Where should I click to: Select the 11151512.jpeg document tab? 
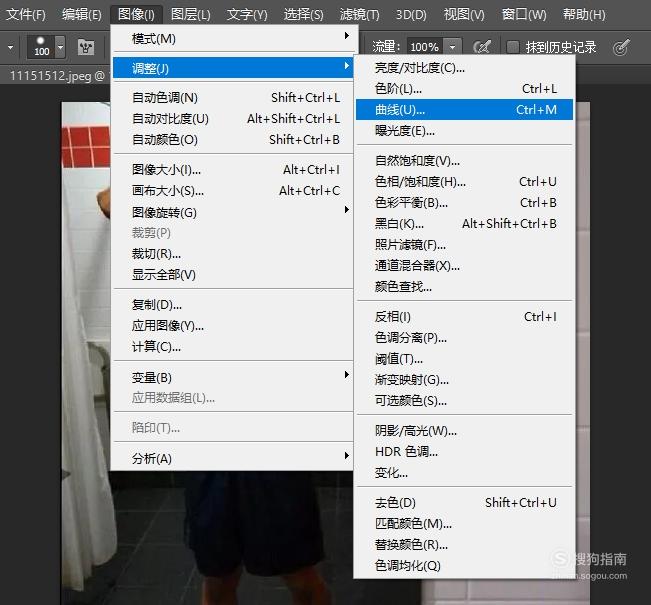pos(56,76)
